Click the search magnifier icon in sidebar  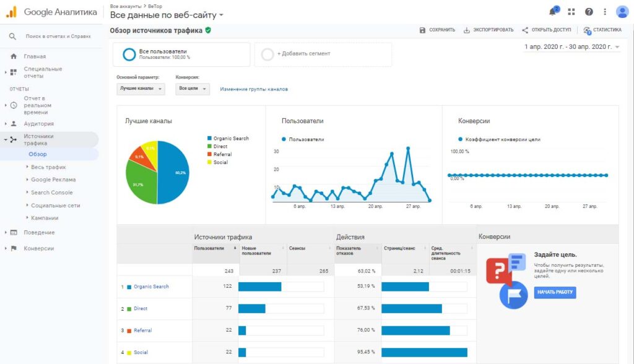tap(12, 37)
